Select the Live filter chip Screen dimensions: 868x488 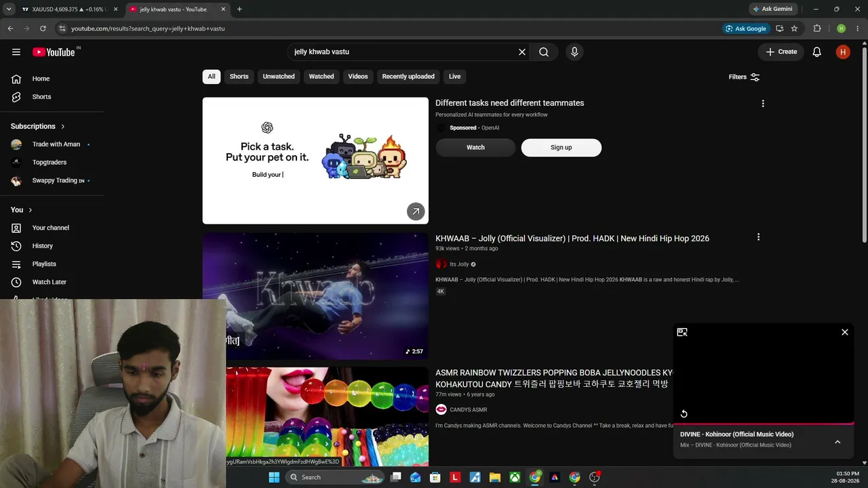pyautogui.click(x=454, y=77)
